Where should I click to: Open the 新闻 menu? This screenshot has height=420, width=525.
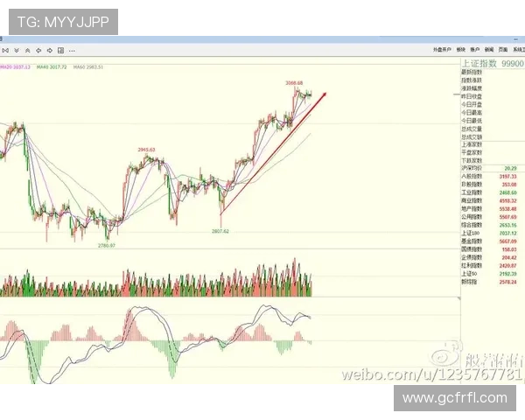[x=489, y=51]
